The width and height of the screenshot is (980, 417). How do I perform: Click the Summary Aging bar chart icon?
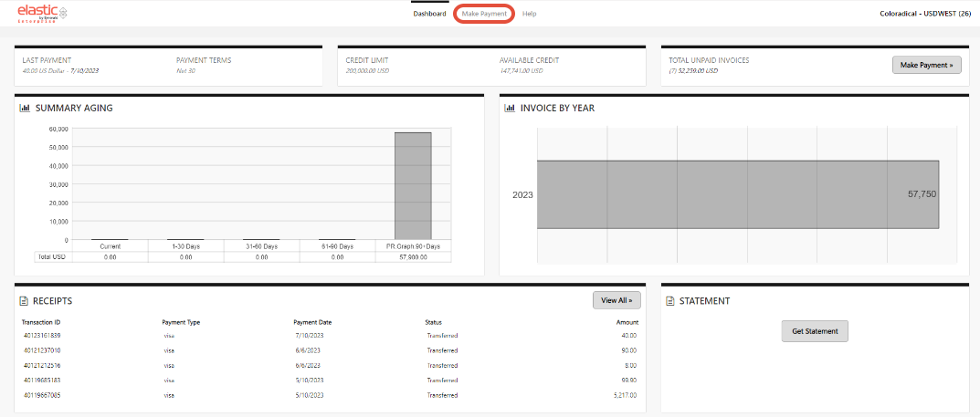tap(26, 109)
